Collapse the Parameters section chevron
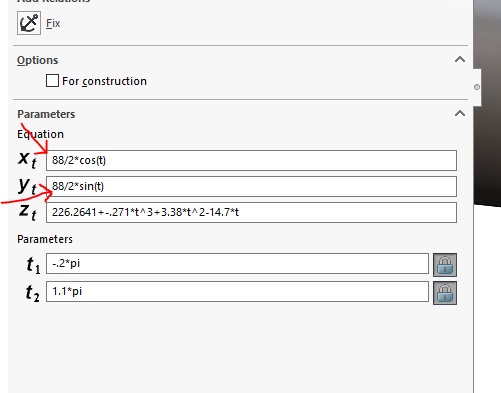501x393 pixels. [460, 114]
